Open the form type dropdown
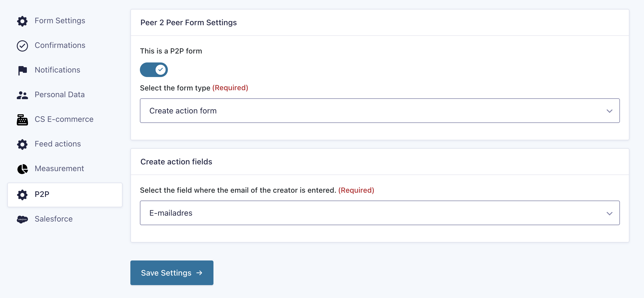The height and width of the screenshot is (298, 644). [x=380, y=111]
